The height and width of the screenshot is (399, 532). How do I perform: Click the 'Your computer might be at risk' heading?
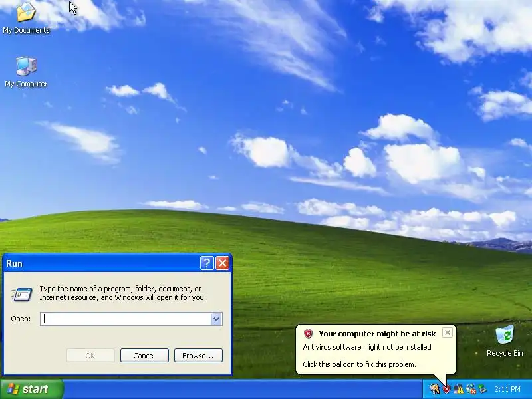(377, 334)
